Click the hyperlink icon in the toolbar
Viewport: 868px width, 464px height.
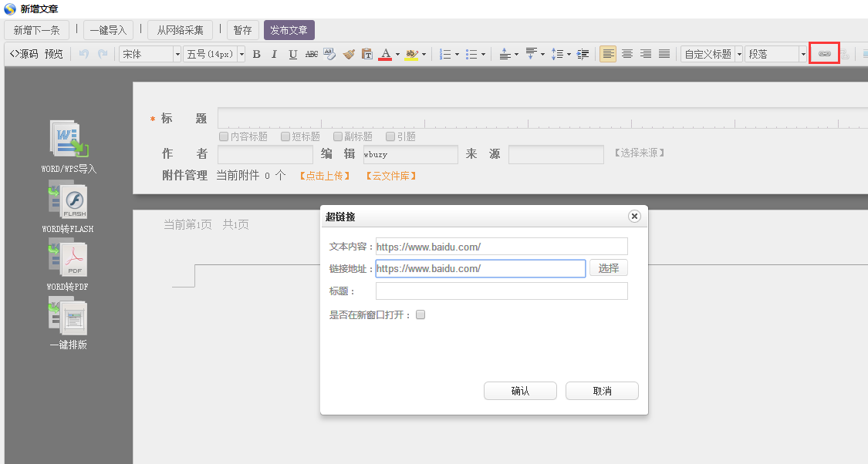(824, 54)
